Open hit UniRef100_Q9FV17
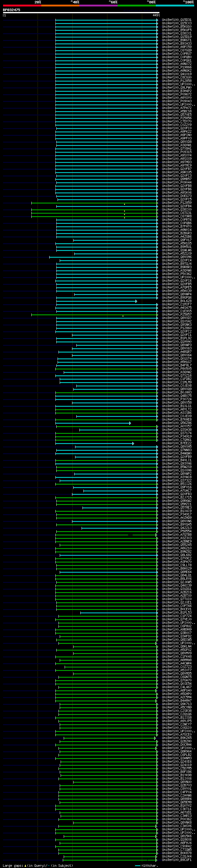This screenshot has height=868, width=197. click(177, 240)
